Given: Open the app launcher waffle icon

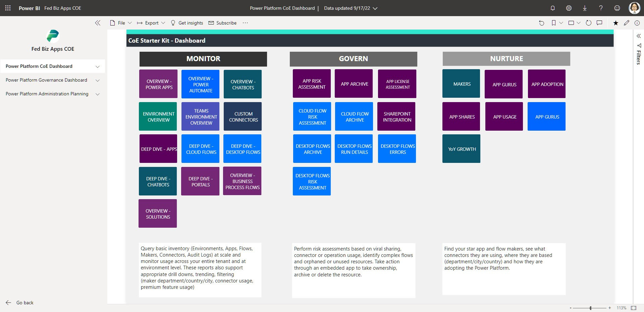Looking at the screenshot, I should [8, 8].
